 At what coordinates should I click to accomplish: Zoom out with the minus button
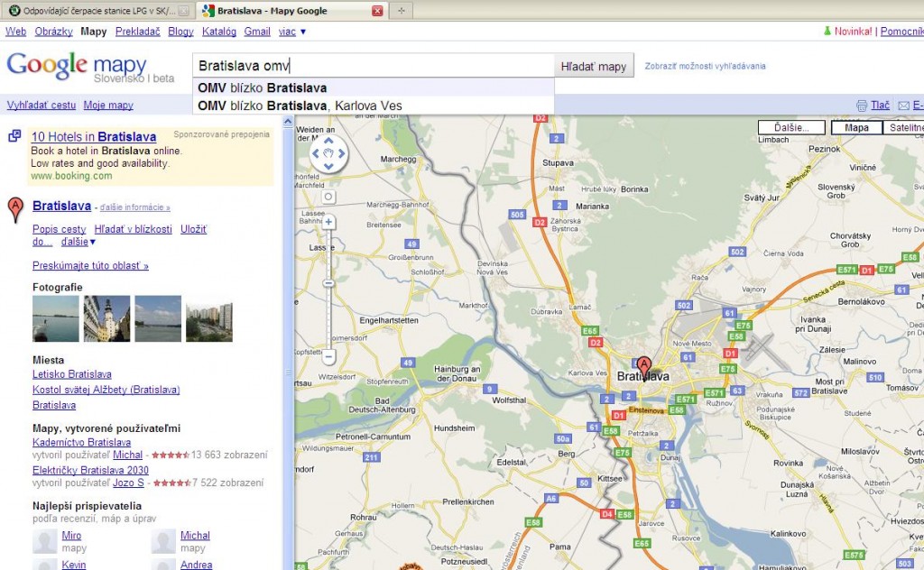point(328,355)
